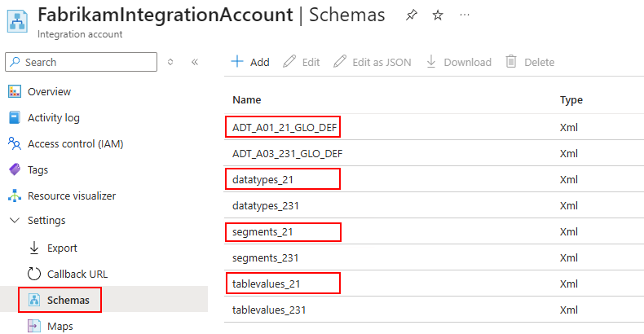Open the more options ellipsis in the header
Screen dimensions: 644x334
tap(465, 17)
